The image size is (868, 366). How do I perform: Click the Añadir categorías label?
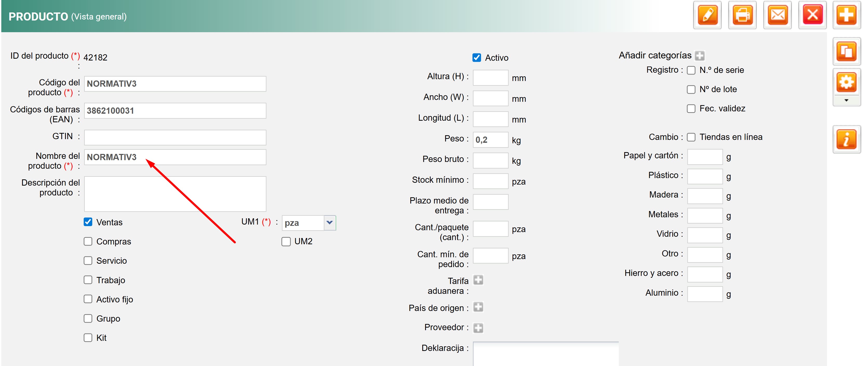tap(655, 55)
